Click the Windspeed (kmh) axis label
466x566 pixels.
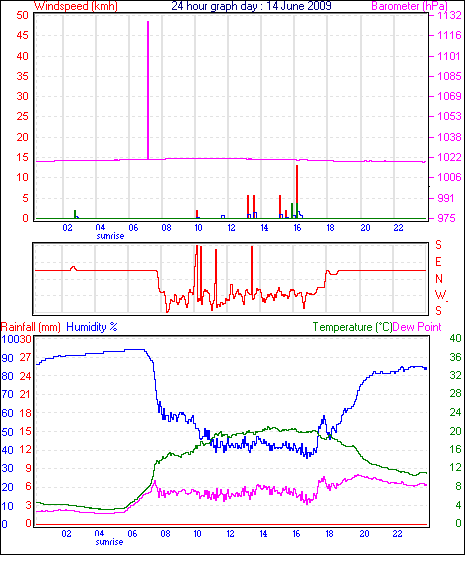[x=76, y=6]
